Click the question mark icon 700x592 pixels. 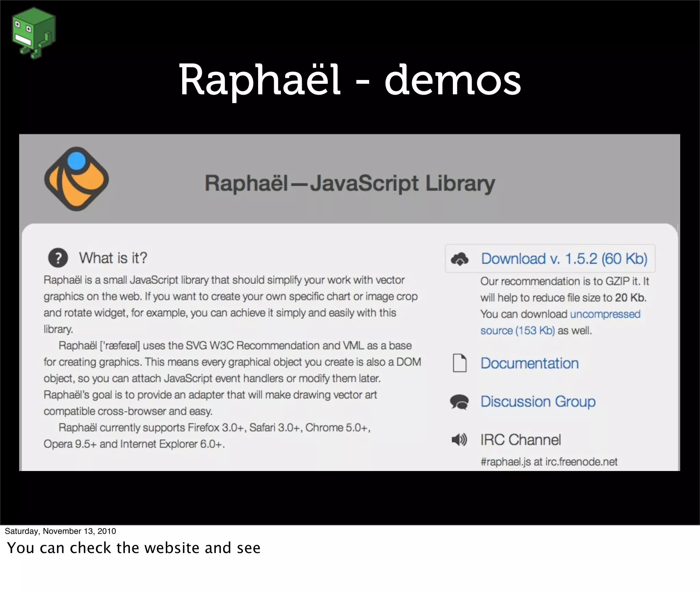(x=58, y=258)
